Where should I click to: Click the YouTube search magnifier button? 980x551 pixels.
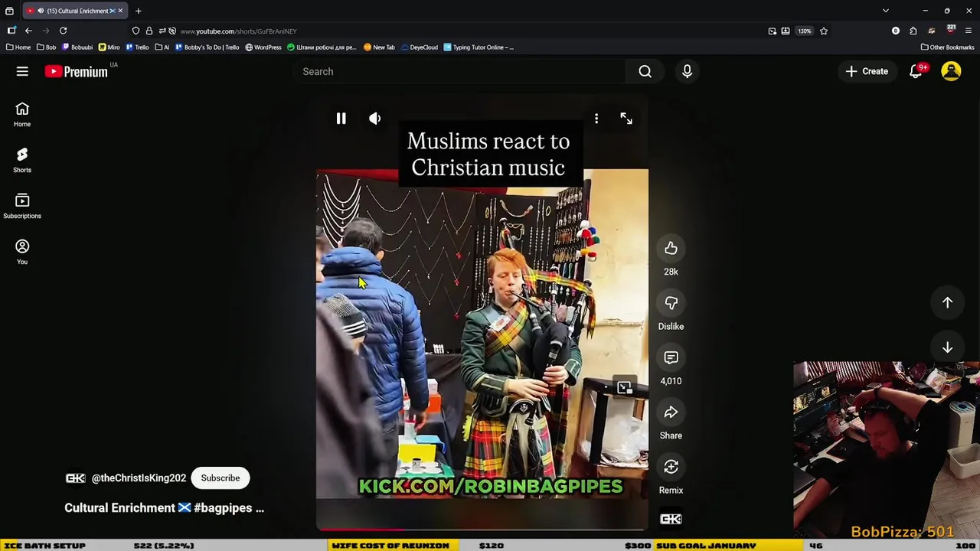click(x=645, y=71)
